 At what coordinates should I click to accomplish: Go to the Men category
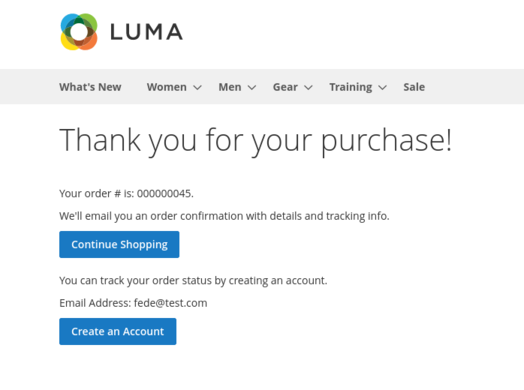(230, 87)
